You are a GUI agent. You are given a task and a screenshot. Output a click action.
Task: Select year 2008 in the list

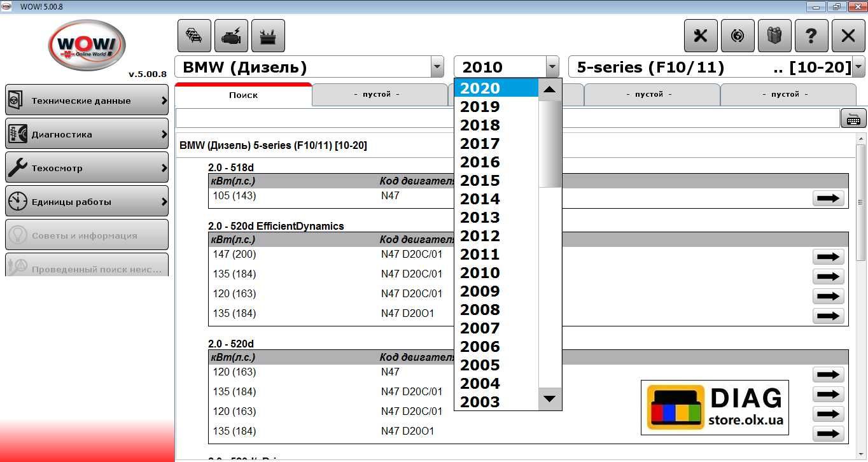496,309
